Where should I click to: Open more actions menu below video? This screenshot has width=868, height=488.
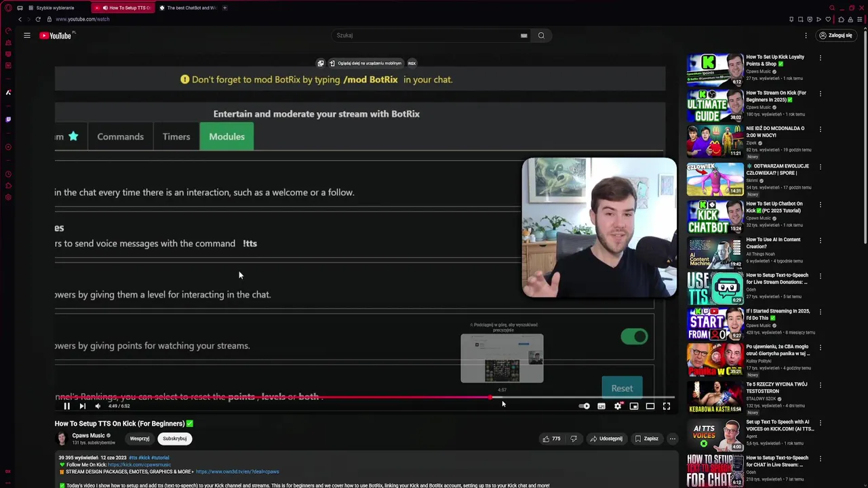pyautogui.click(x=673, y=439)
